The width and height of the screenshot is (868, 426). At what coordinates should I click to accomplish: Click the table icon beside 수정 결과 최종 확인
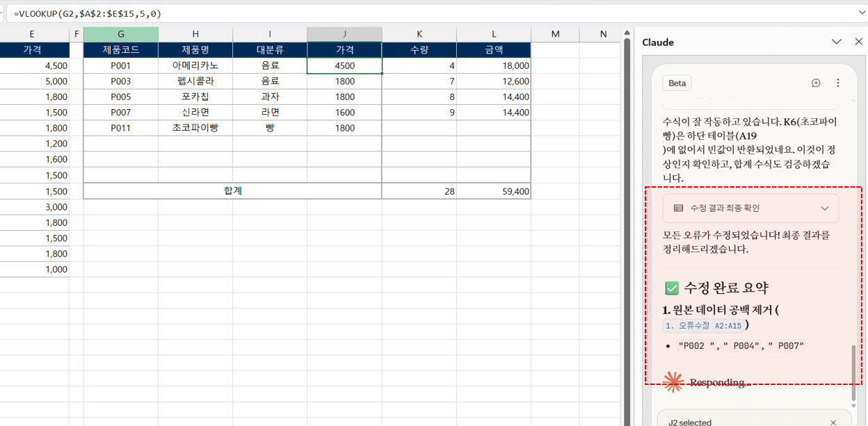coord(678,208)
